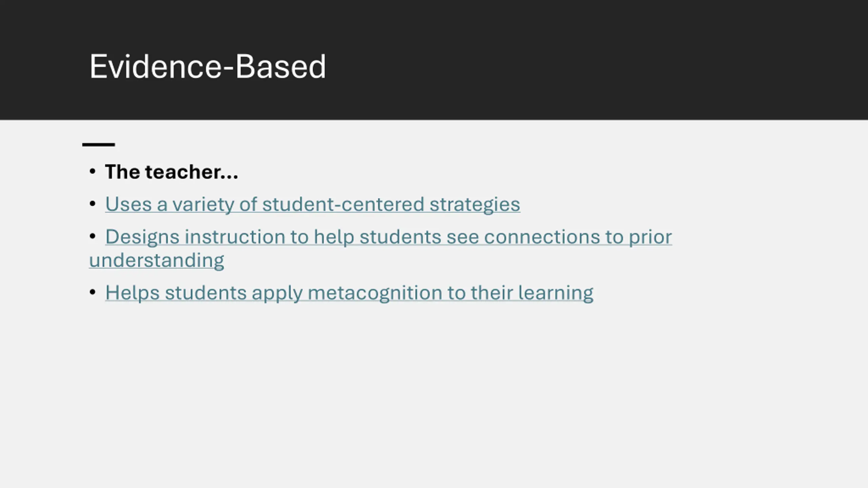Open the "Uses a variety of student-centered strategies" link

click(313, 204)
